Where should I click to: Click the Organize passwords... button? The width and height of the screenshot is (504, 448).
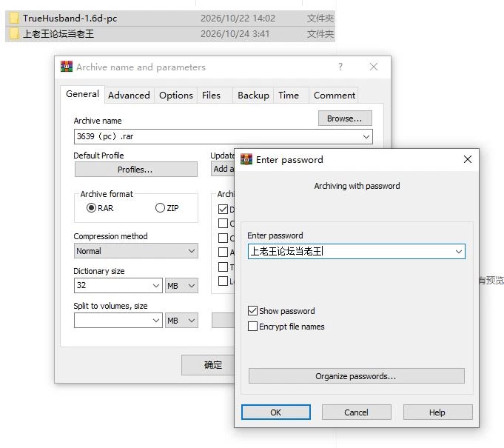tap(356, 376)
